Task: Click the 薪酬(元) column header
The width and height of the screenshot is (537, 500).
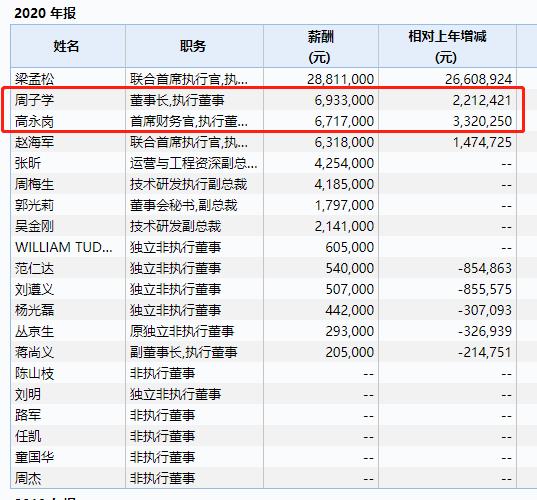Action: [x=320, y=47]
